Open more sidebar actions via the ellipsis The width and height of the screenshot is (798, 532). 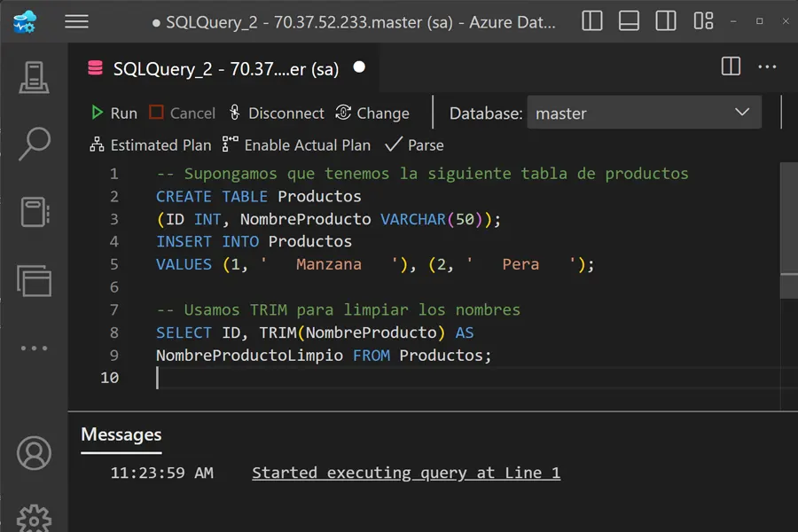[x=34, y=348]
